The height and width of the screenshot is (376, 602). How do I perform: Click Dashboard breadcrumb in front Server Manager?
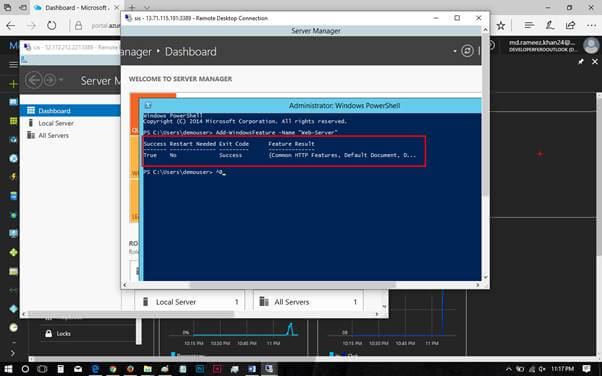click(190, 51)
